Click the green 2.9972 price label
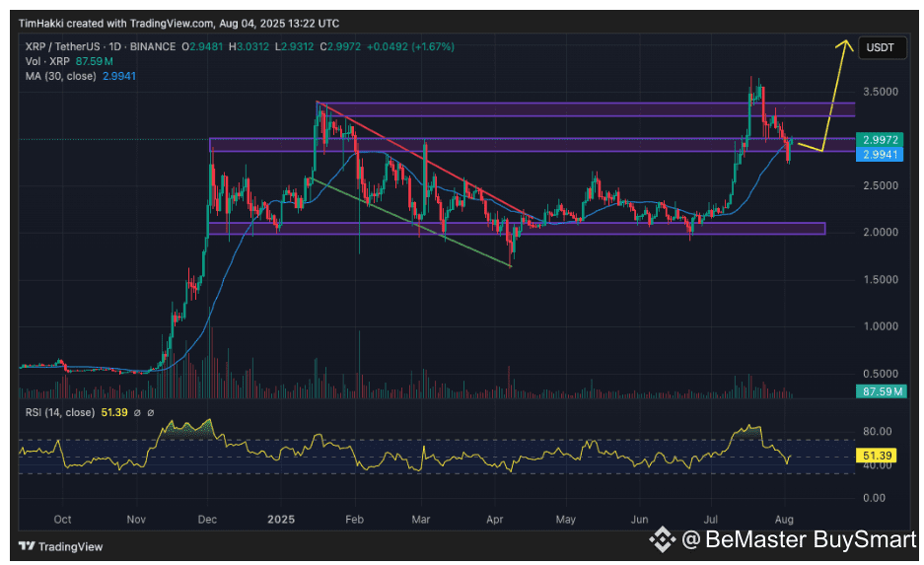924x565 pixels. 880,140
